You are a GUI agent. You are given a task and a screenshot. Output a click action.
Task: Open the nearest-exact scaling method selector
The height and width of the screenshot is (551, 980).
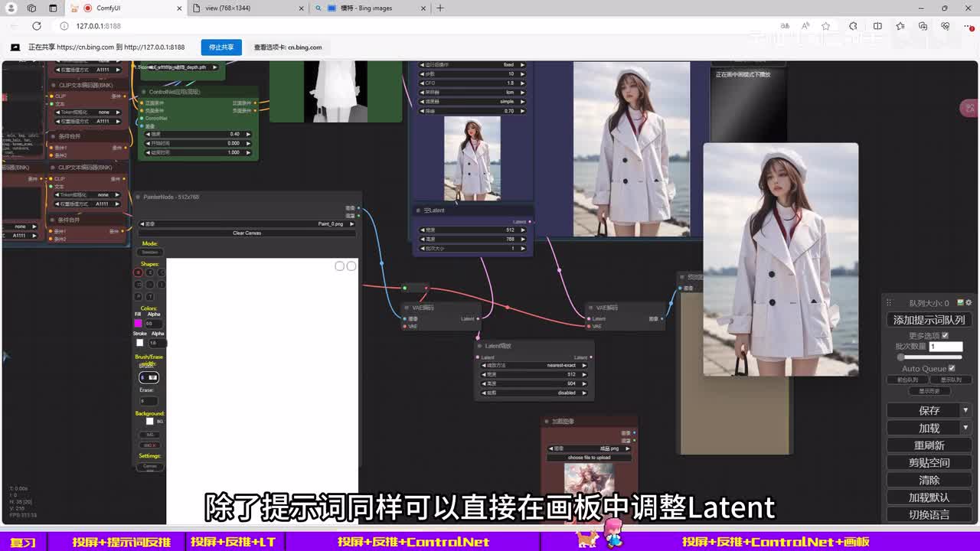[534, 365]
